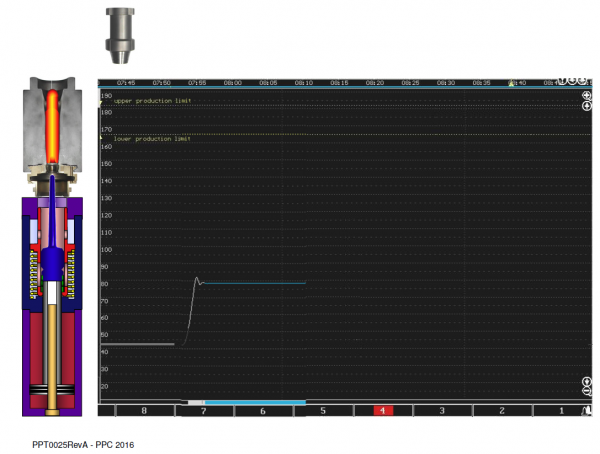Click the yellow marker on the time axis

[511, 83]
